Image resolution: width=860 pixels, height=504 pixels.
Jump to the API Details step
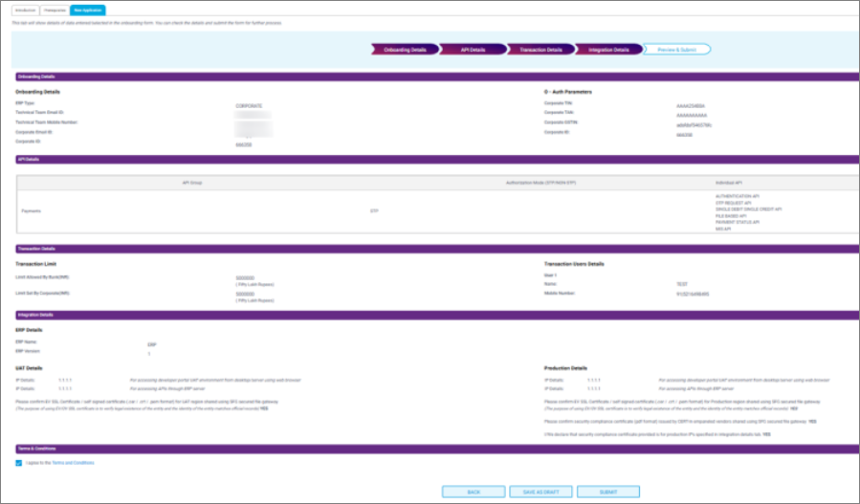pos(472,49)
